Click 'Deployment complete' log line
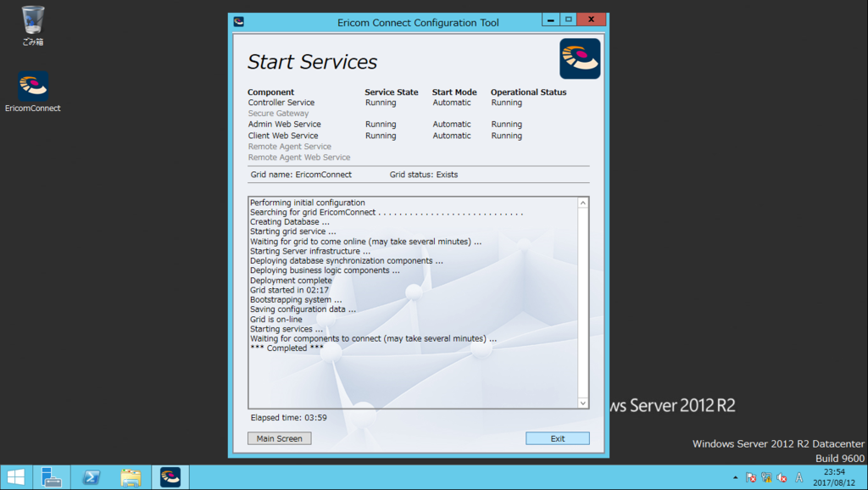The image size is (868, 490). 292,281
